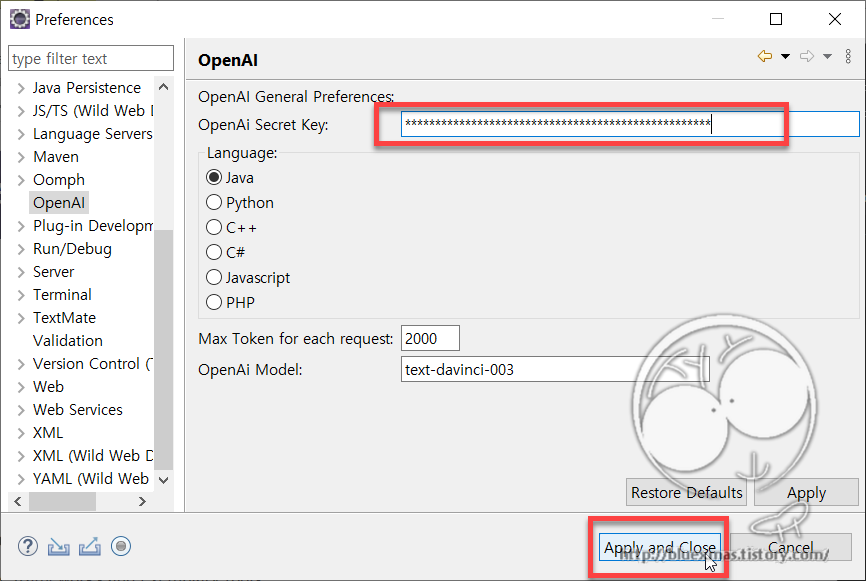Select the Javascript language radio button
This screenshot has height=581, width=866.
click(x=214, y=277)
